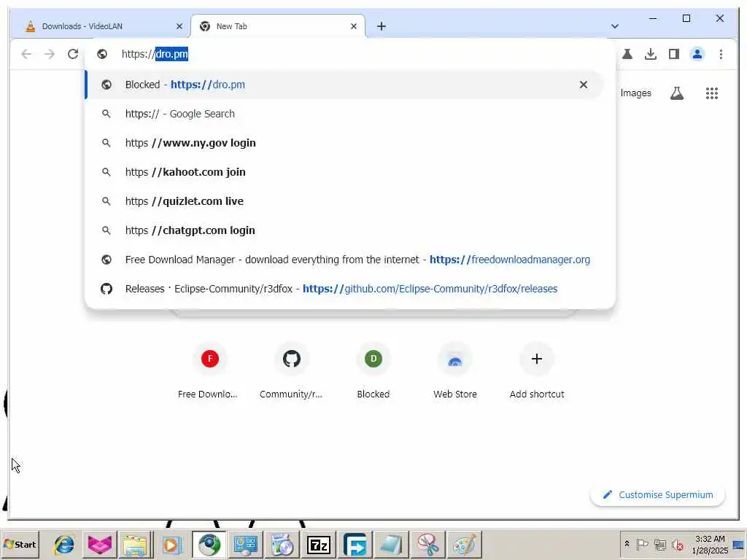Close the Downloads - VideoLAN tab
Screen dimensions: 747x560
(x=179, y=26)
